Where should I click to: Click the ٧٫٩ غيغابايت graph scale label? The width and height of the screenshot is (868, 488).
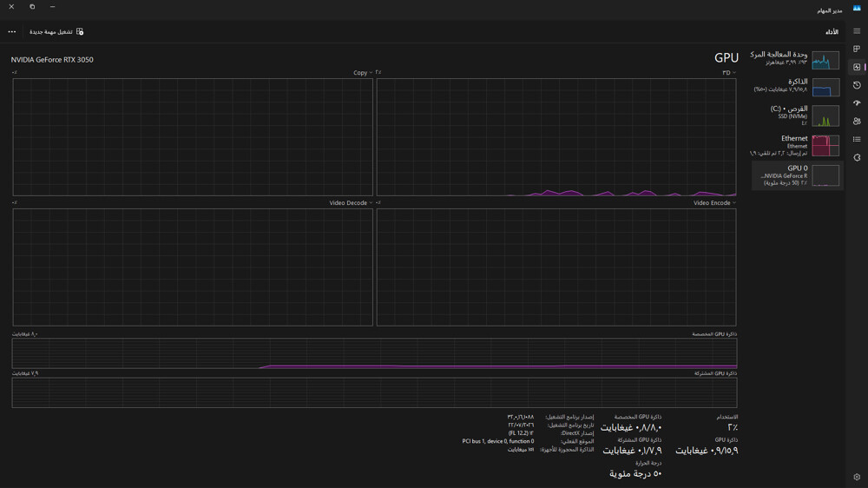pyautogui.click(x=25, y=373)
